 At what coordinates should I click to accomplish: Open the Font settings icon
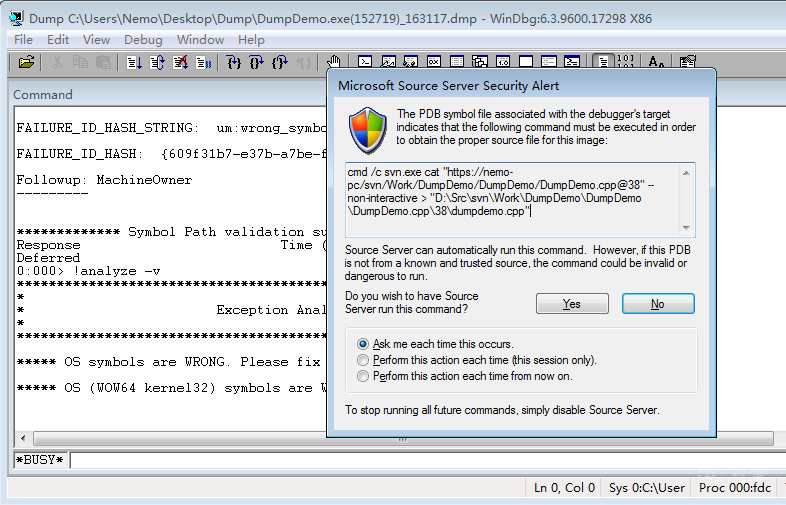(656, 62)
